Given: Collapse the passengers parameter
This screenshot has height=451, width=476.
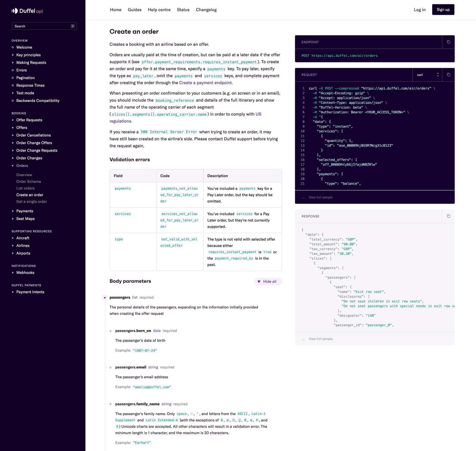Looking at the screenshot, I should click(105, 298).
